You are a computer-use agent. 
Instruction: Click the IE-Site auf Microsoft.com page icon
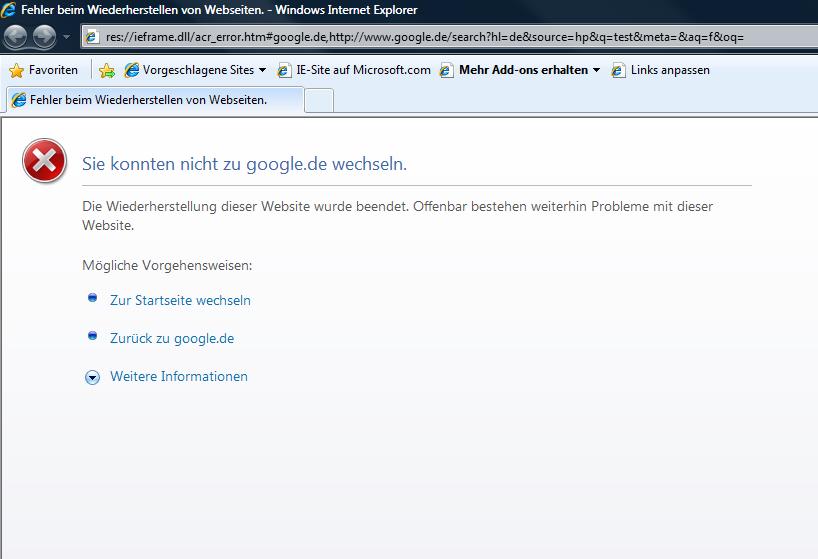pyautogui.click(x=284, y=70)
